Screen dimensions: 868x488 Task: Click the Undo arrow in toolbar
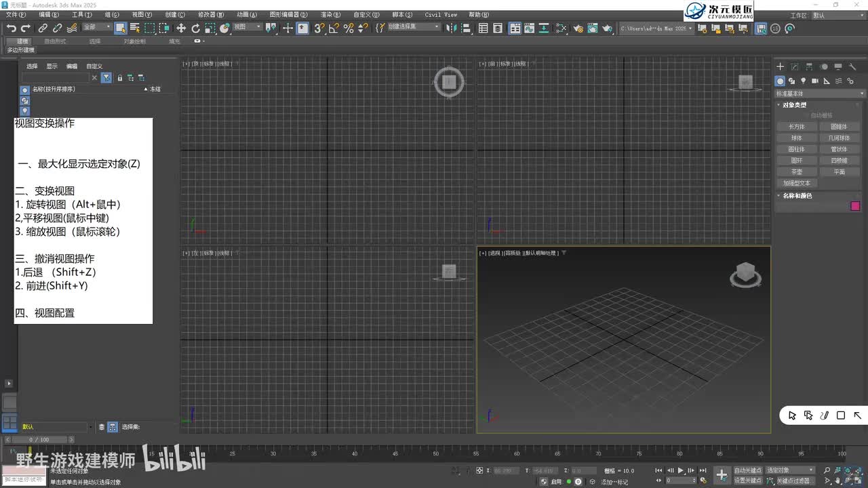click(12, 28)
